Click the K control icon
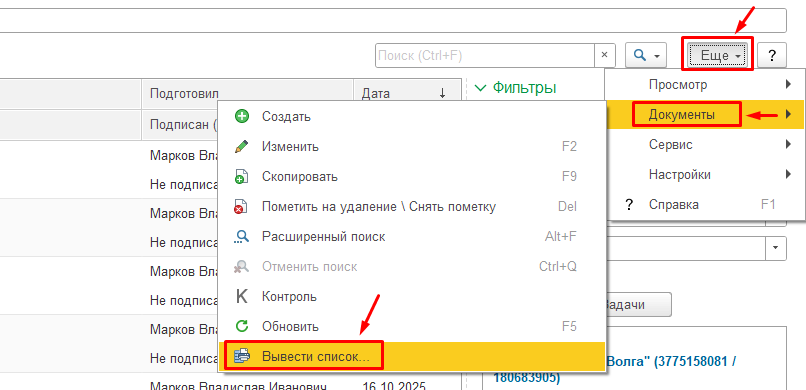Screen dimensions: 806x390 (x=242, y=296)
